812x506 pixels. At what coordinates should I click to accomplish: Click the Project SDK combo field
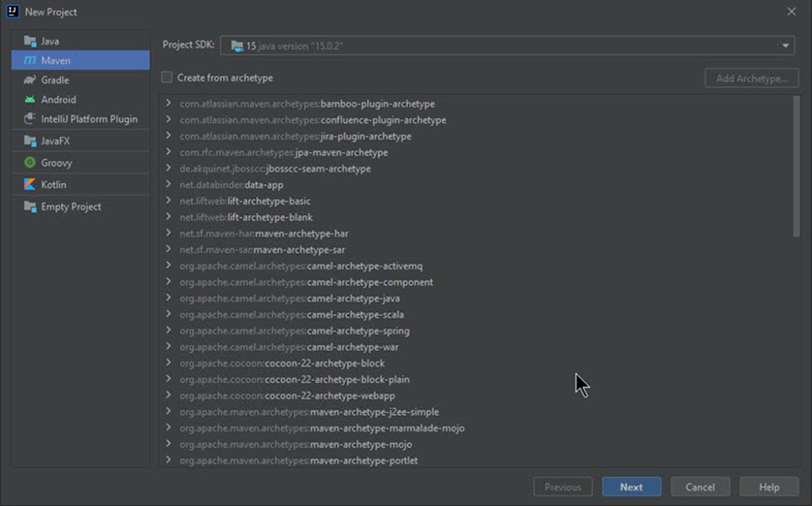(508, 46)
